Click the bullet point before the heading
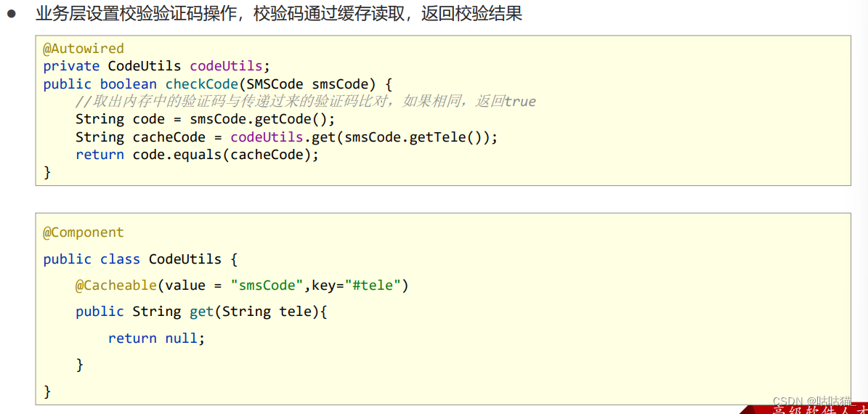This screenshot has height=414, width=868. click(x=11, y=15)
